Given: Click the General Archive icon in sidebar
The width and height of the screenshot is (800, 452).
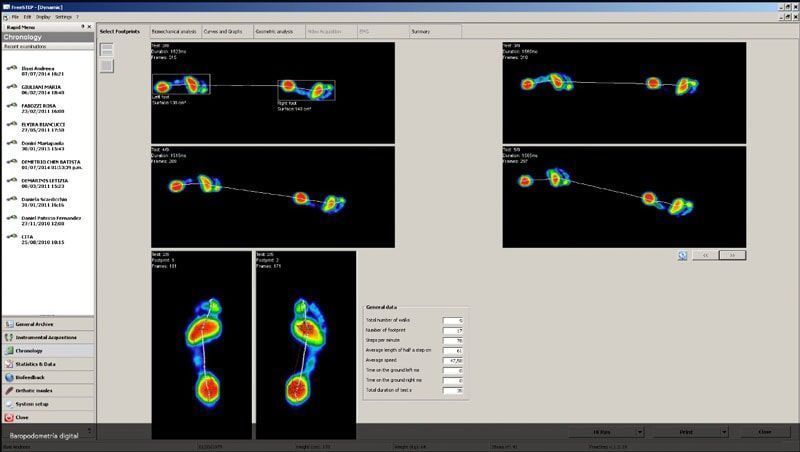Looking at the screenshot, I should pos(9,325).
